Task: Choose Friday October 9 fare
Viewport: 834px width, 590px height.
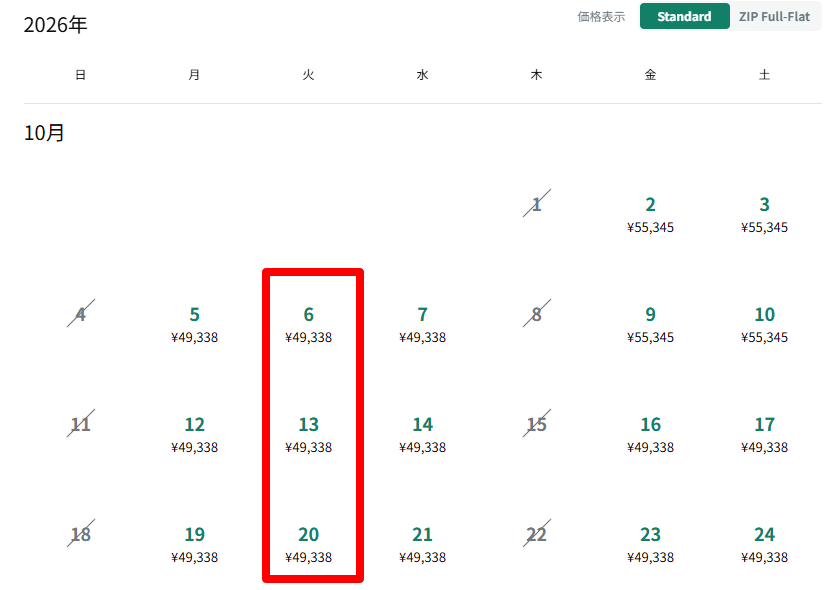Action: click(x=650, y=324)
